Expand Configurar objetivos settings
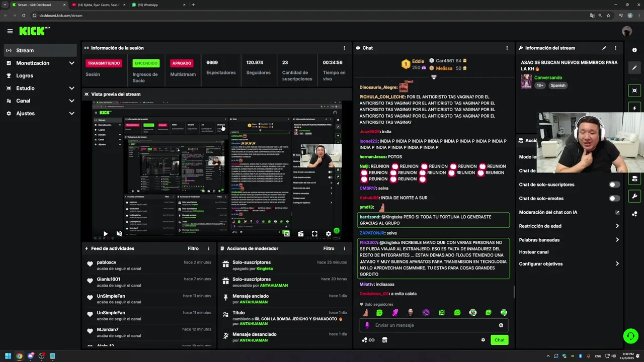This screenshot has width=644, height=362. point(569,264)
